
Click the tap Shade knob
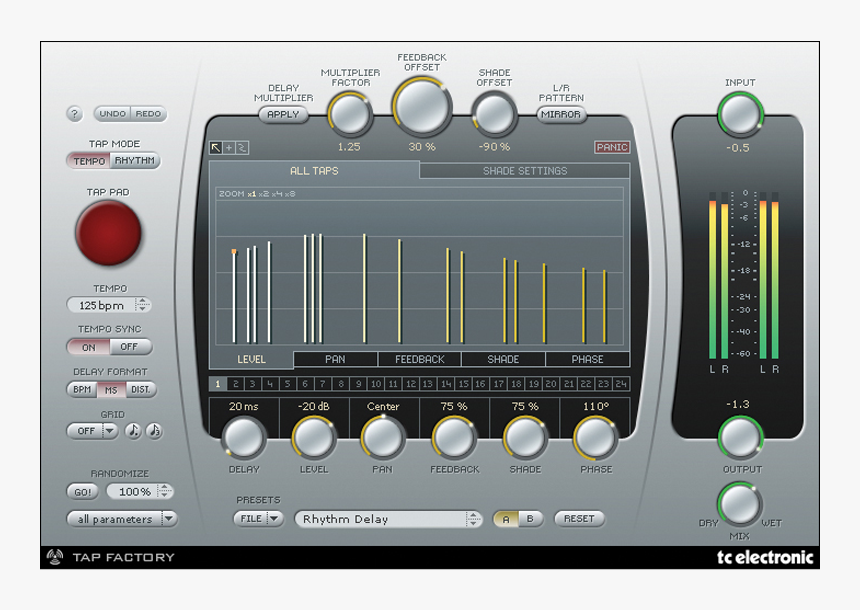[x=525, y=438]
